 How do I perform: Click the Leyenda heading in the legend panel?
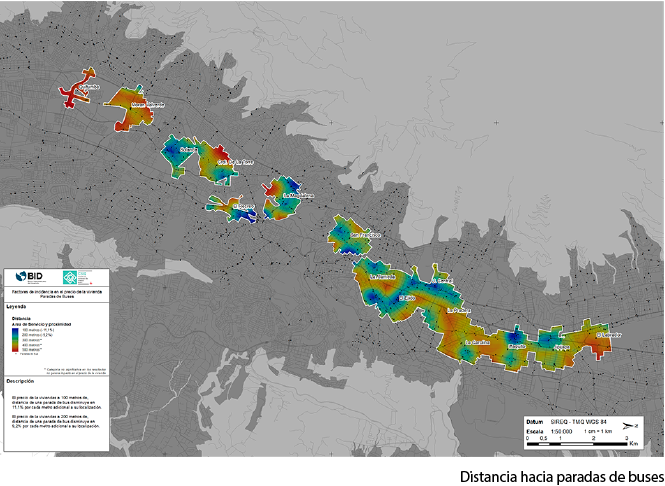click(18, 306)
